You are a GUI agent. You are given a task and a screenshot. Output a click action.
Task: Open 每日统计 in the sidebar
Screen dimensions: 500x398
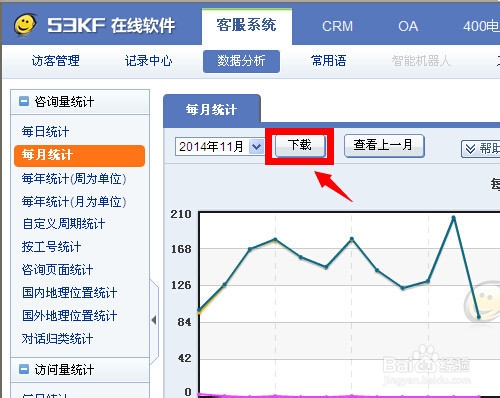45,132
